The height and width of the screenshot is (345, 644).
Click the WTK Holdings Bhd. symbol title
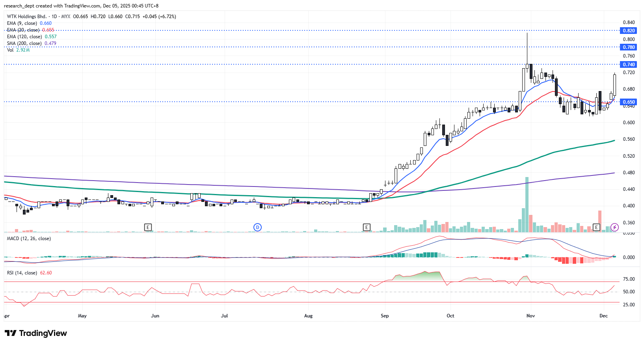(x=26, y=17)
